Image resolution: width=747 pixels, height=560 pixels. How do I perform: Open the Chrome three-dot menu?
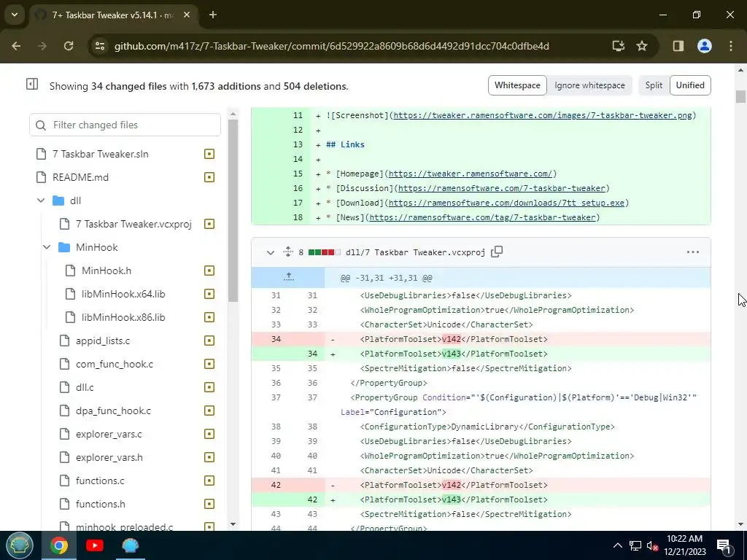click(731, 46)
